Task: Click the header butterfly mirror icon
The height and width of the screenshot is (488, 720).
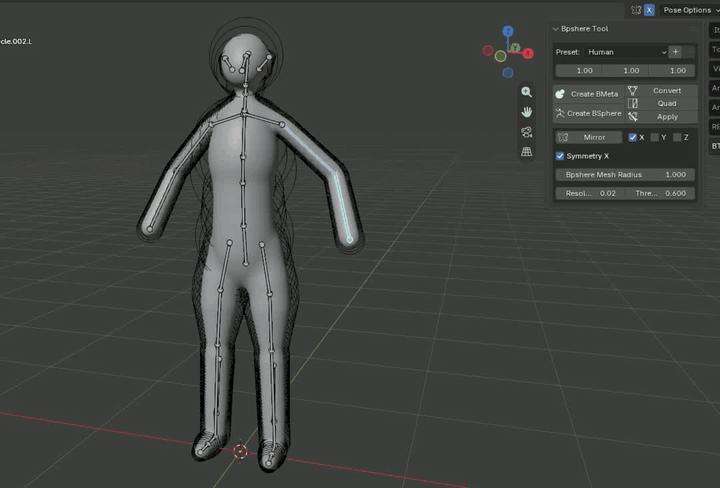Action: coord(636,10)
